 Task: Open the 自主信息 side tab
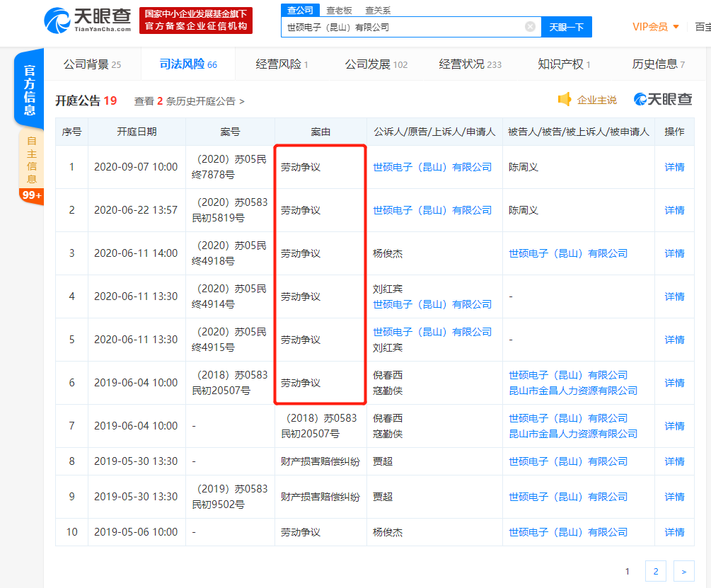[31, 160]
